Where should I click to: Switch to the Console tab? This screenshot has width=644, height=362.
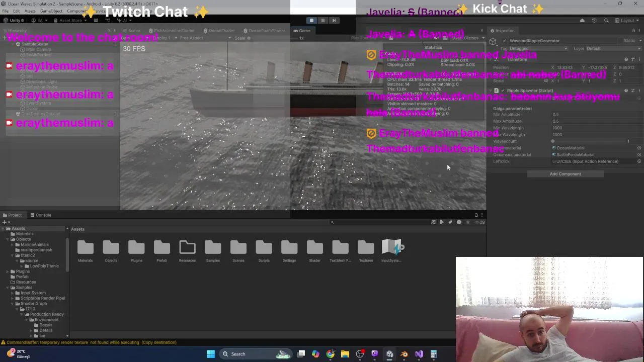[x=41, y=215]
